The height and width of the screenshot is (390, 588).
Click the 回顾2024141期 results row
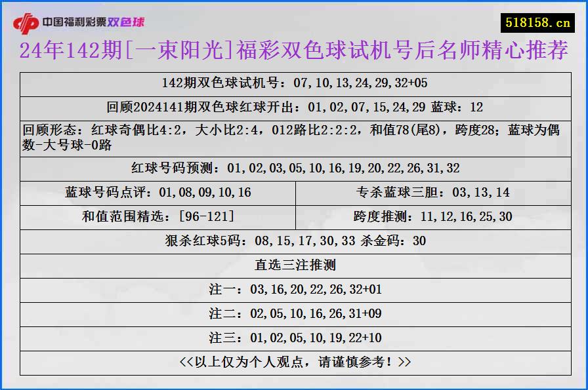[x=294, y=107]
